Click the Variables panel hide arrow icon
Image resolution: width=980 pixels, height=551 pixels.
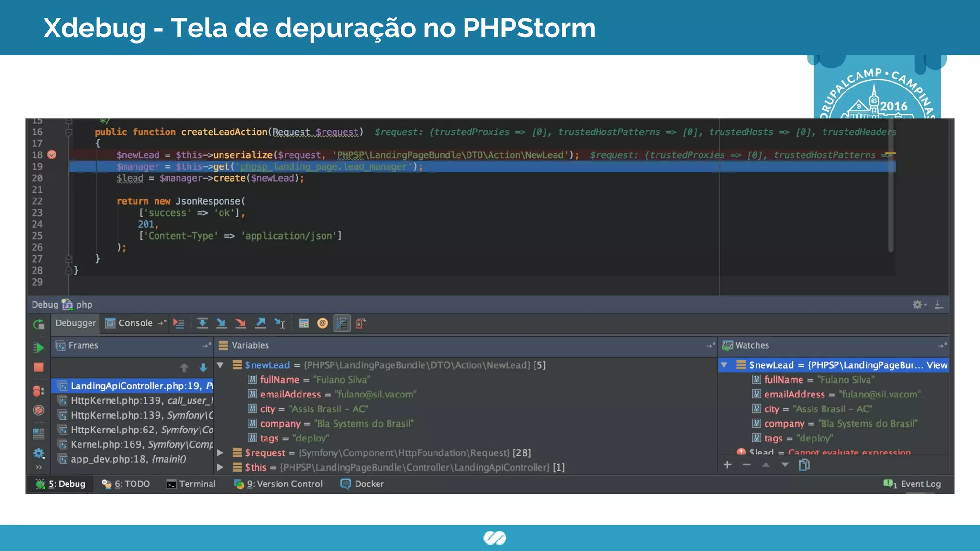[711, 345]
